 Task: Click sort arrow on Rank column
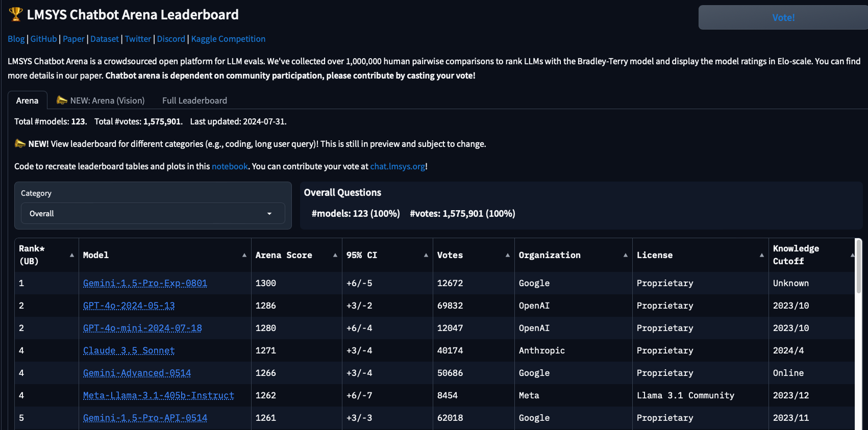pos(72,255)
